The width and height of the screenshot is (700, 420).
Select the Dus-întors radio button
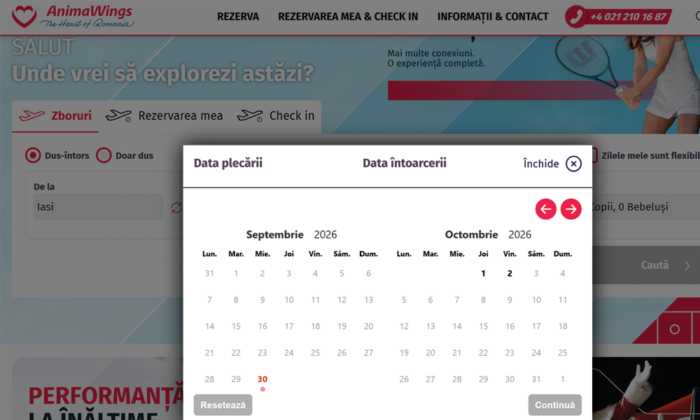point(33,155)
